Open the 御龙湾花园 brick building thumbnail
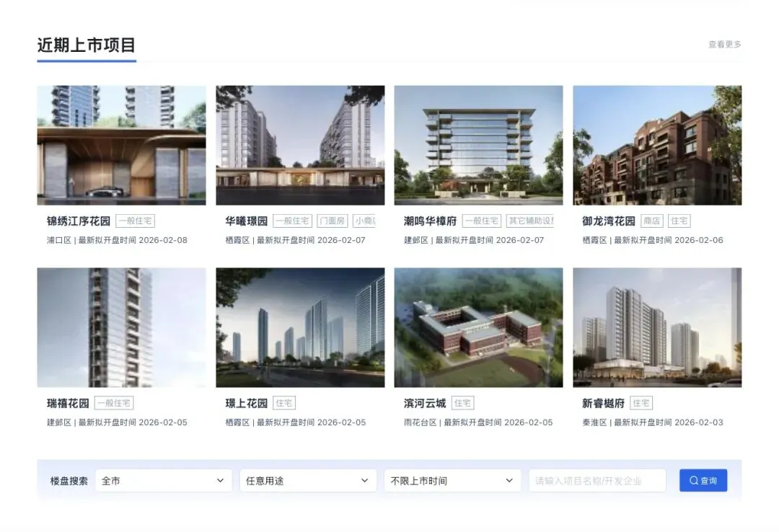This screenshot has height=532, width=779. (x=657, y=145)
